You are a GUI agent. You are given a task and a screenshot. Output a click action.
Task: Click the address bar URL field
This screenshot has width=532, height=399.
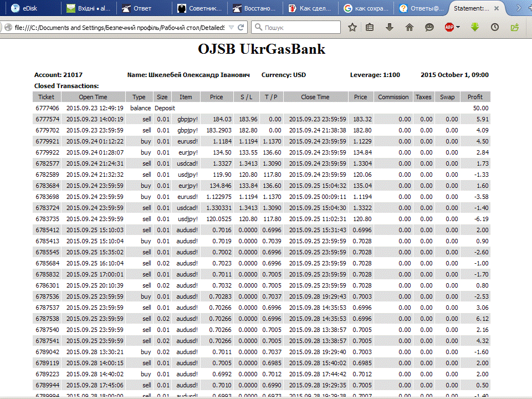[x=120, y=28]
